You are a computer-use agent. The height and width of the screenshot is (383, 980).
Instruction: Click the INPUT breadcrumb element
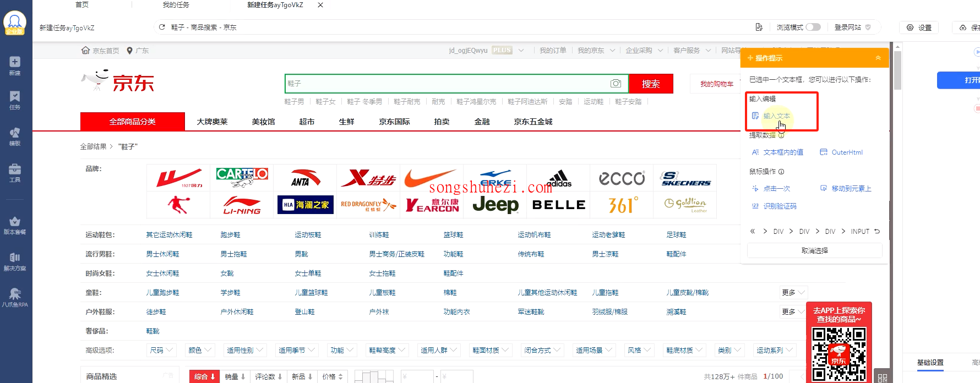860,232
